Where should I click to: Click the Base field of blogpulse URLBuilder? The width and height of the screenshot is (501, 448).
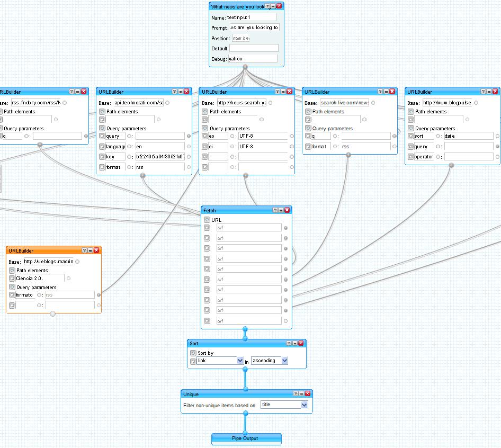(x=447, y=103)
